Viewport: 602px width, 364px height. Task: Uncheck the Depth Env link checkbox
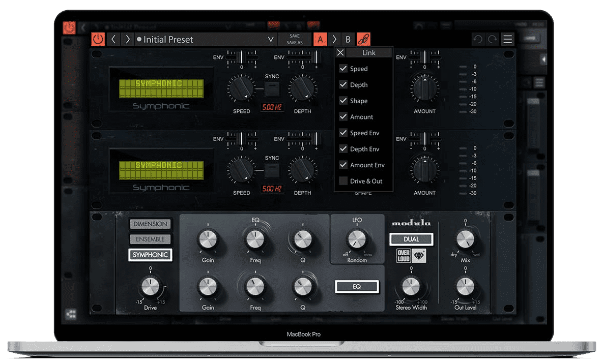coord(343,149)
